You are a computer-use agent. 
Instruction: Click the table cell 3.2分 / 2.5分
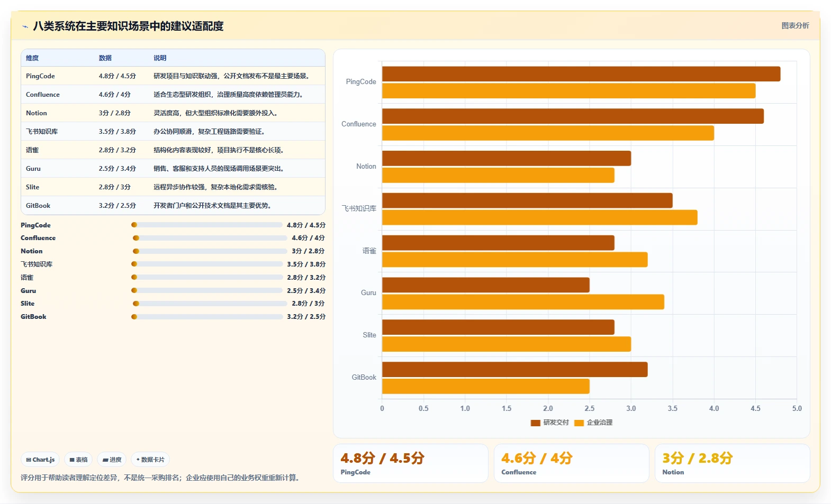pyautogui.click(x=118, y=206)
